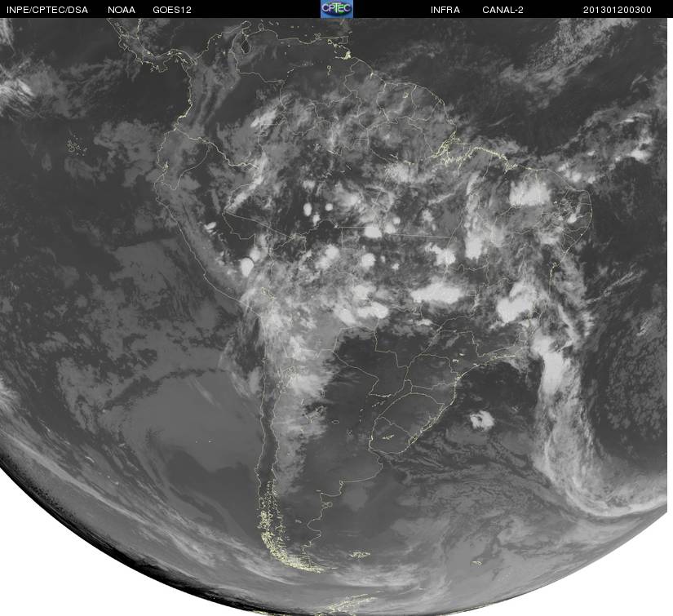Click the 201301200300 timestamp
Image resolution: width=673 pixels, height=616 pixels.
click(x=618, y=10)
